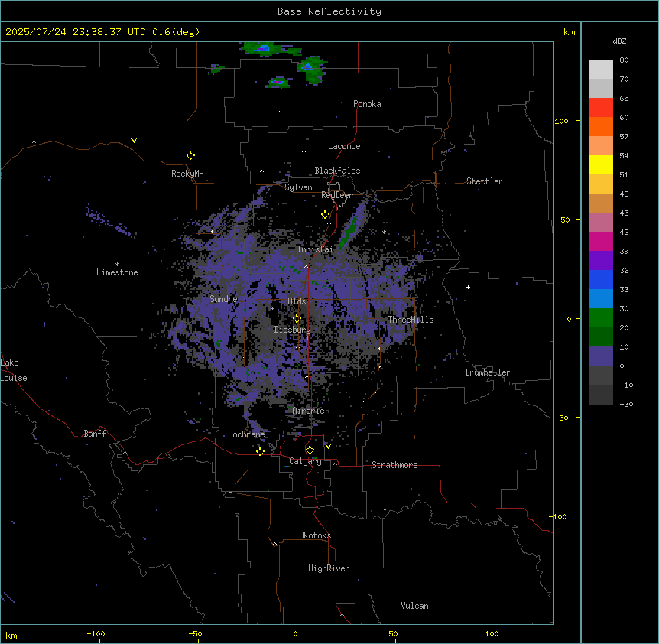This screenshot has width=659, height=644.
Task: Select the yellow diamond marker south of RedDeer
Action: pyautogui.click(x=326, y=215)
